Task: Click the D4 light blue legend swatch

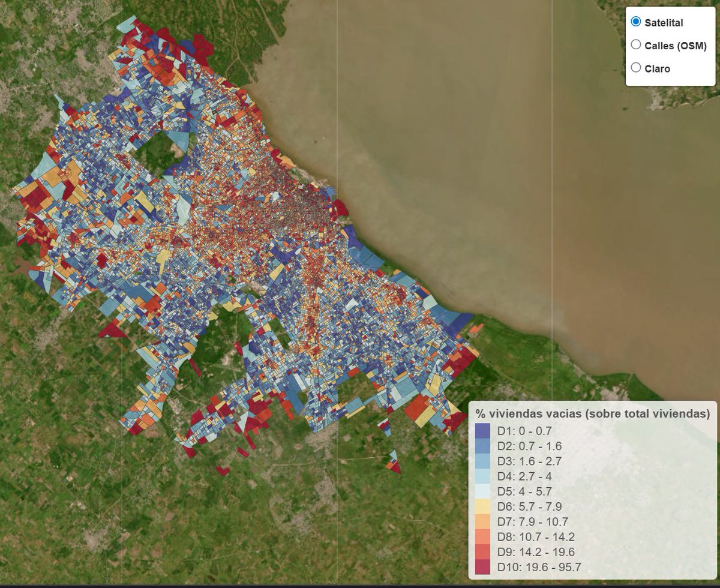Action: pos(482,476)
